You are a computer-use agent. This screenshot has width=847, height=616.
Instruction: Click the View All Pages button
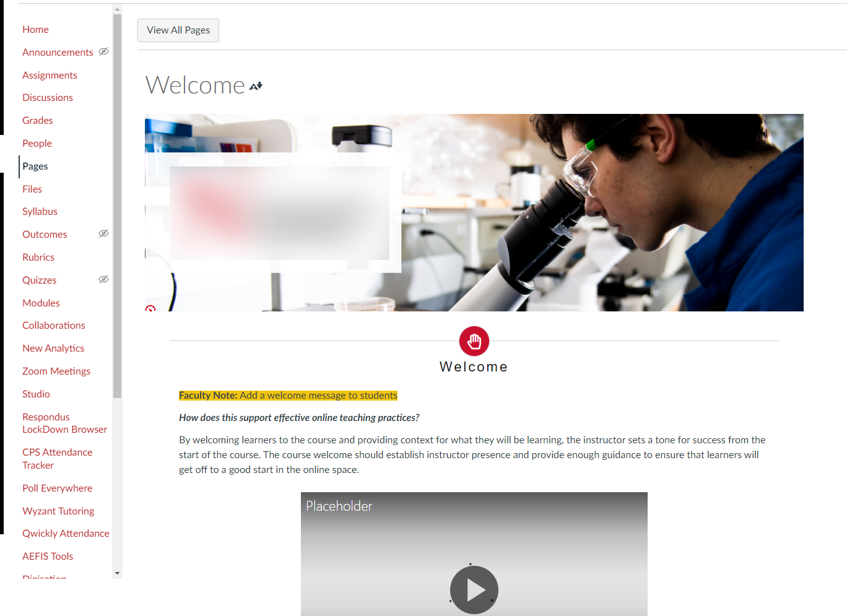click(178, 30)
